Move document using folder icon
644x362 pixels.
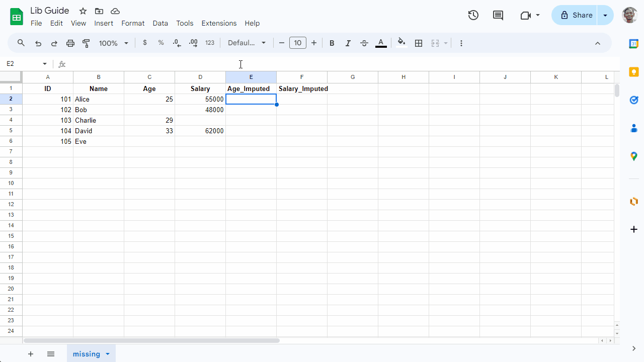[x=99, y=11]
